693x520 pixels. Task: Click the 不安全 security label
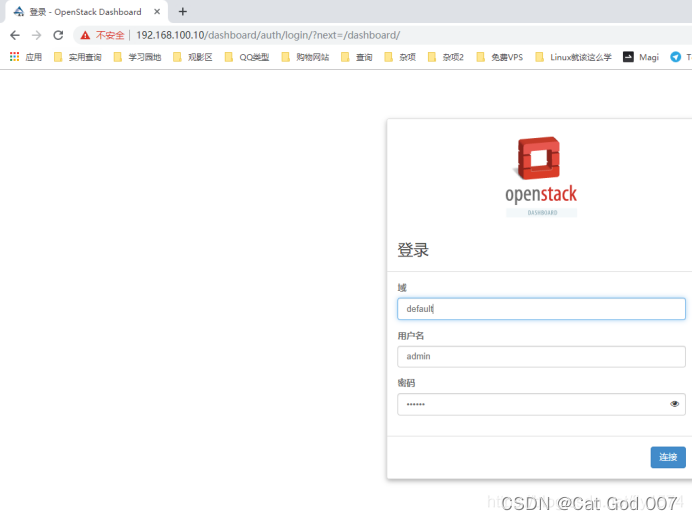(110, 35)
